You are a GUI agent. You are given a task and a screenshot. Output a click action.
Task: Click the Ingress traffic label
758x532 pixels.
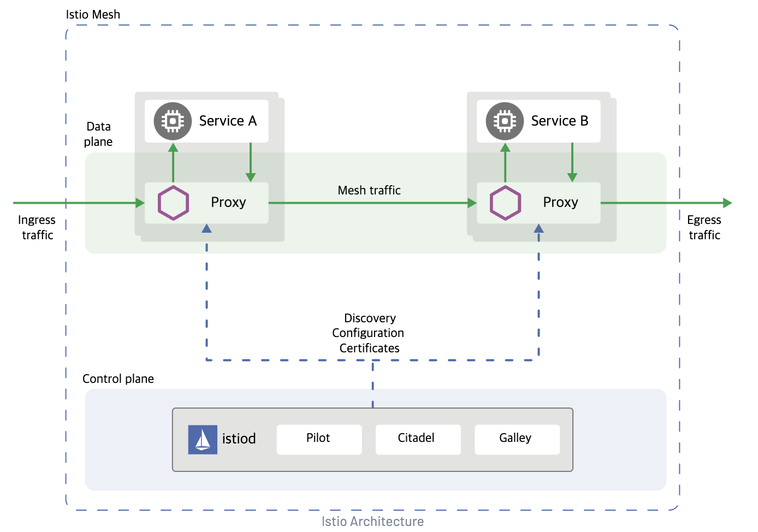tap(37, 227)
